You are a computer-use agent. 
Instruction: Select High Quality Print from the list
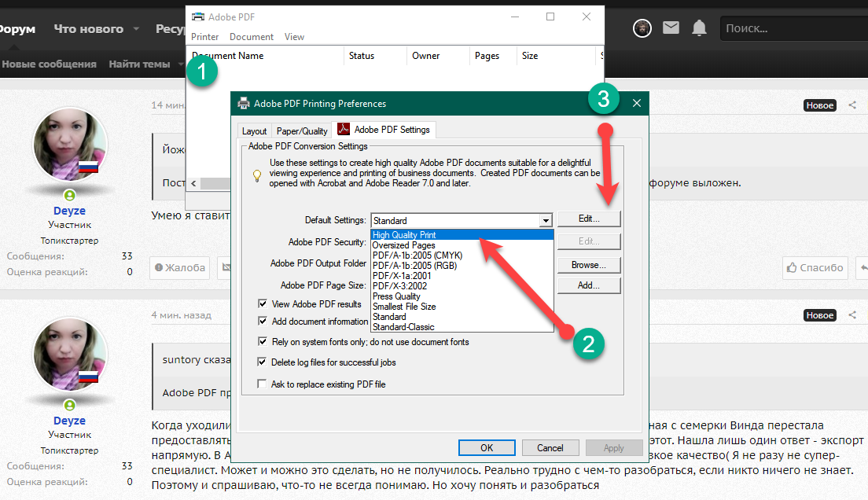click(x=462, y=235)
